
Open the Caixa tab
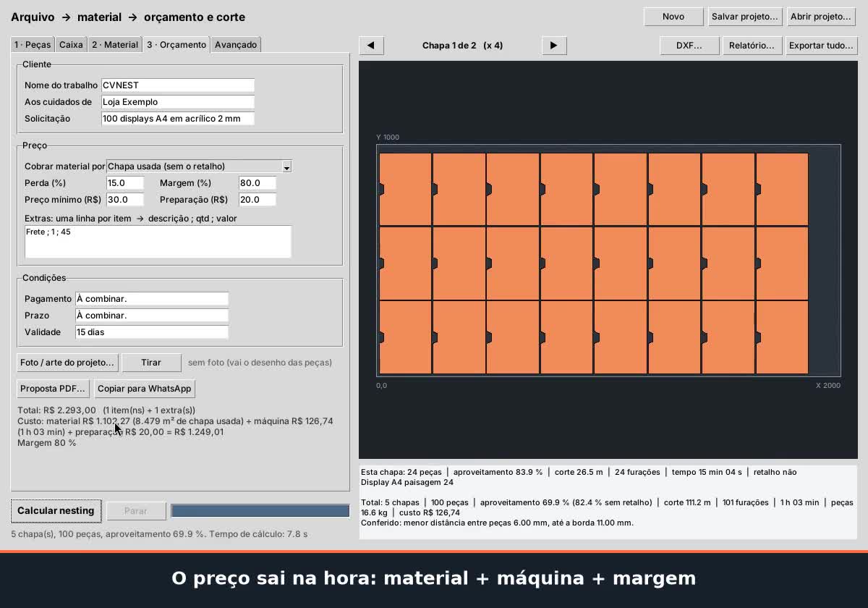pyautogui.click(x=71, y=45)
